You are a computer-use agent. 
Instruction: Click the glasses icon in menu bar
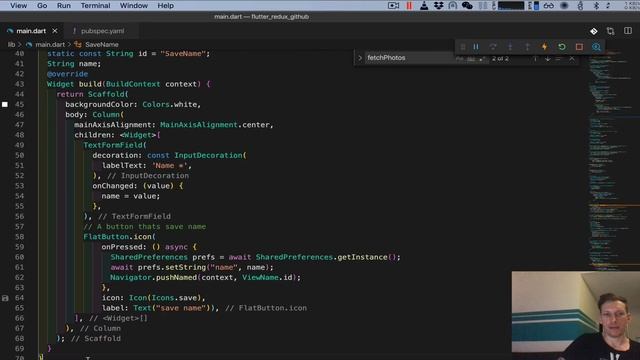[x=549, y=6]
